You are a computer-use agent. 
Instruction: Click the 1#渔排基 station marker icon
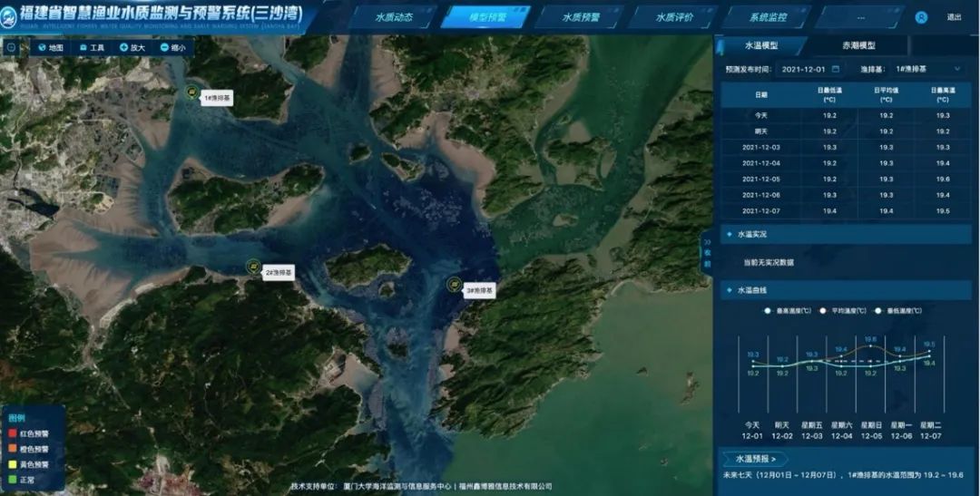point(191,91)
